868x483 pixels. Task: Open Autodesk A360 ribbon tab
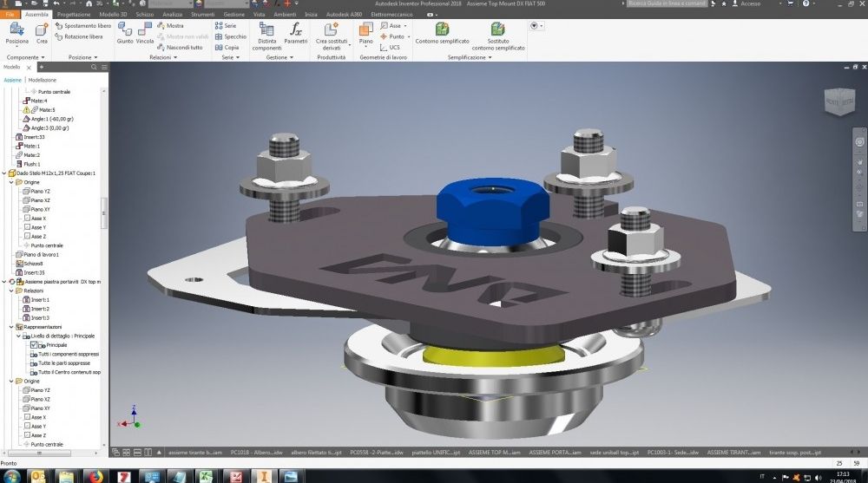344,15
